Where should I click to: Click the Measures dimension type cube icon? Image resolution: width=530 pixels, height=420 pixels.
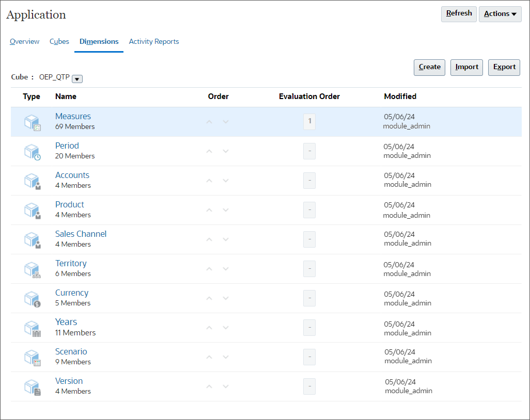pyautogui.click(x=32, y=122)
